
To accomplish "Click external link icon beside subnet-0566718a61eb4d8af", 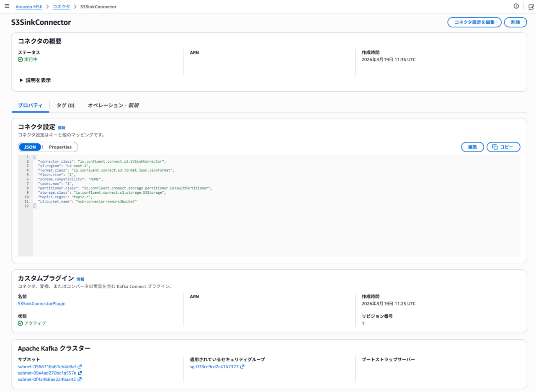I will [80, 366].
